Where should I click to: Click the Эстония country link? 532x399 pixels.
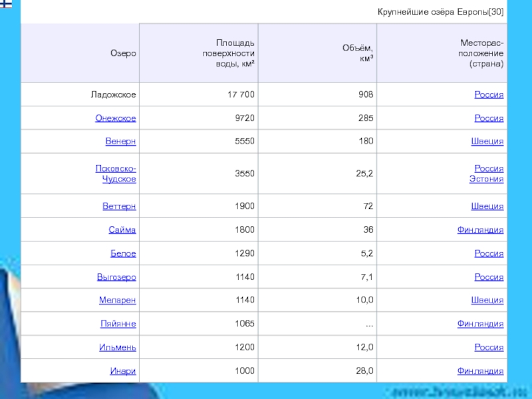[x=488, y=179]
